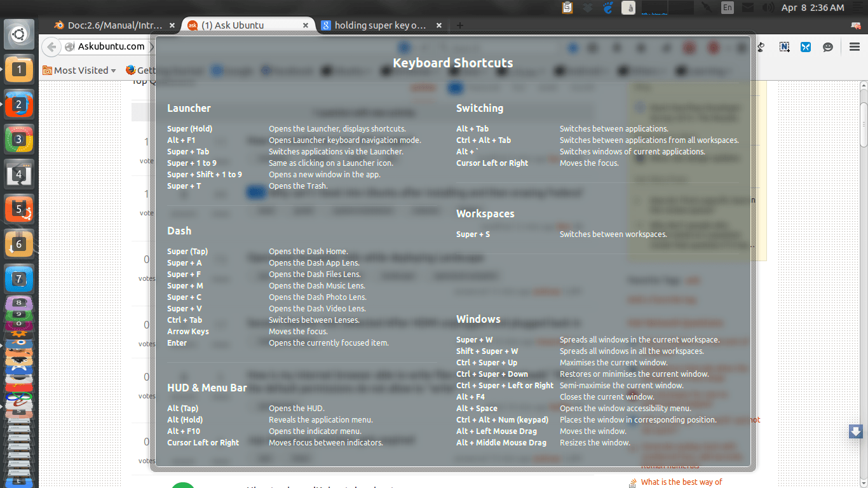Open the Apr 8 2:36 AM clock menu

point(813,8)
